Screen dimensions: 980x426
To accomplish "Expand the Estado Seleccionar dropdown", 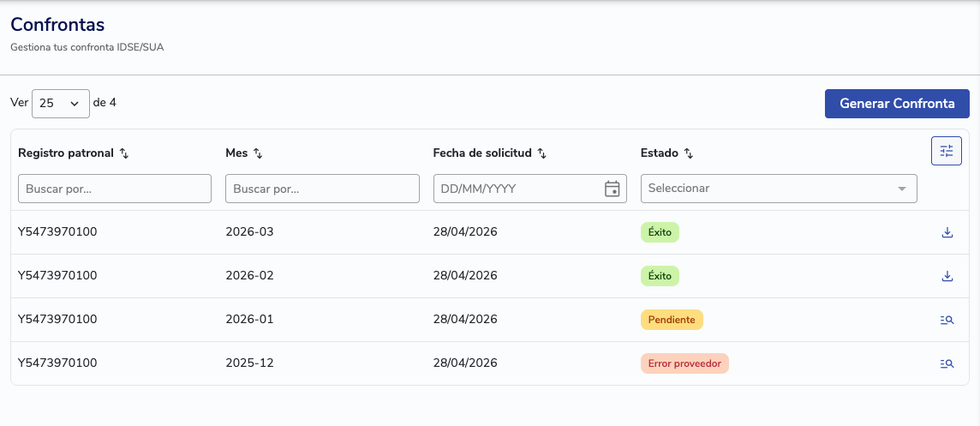I will click(901, 189).
